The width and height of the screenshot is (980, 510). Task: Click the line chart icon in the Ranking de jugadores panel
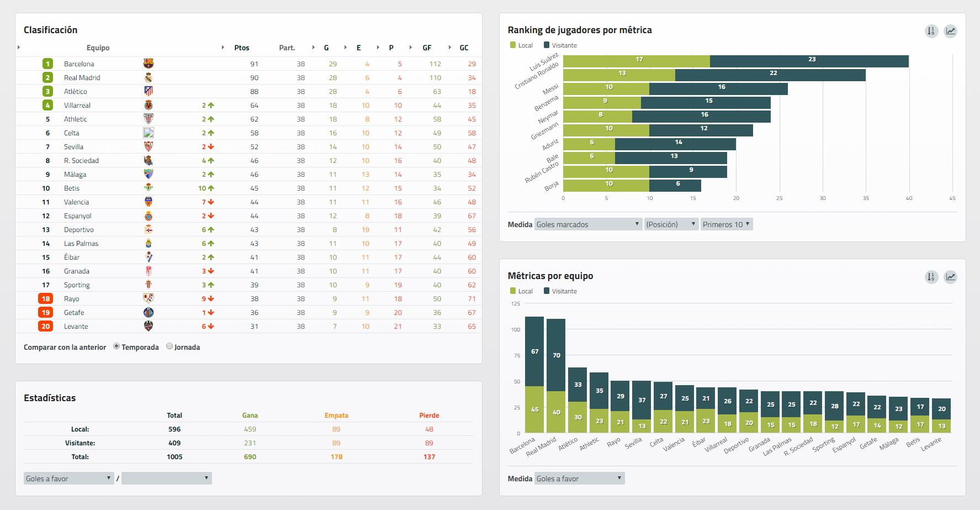pyautogui.click(x=950, y=31)
